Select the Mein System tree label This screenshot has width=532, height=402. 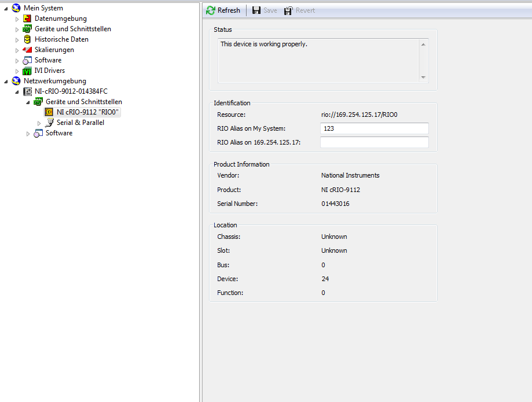click(43, 8)
